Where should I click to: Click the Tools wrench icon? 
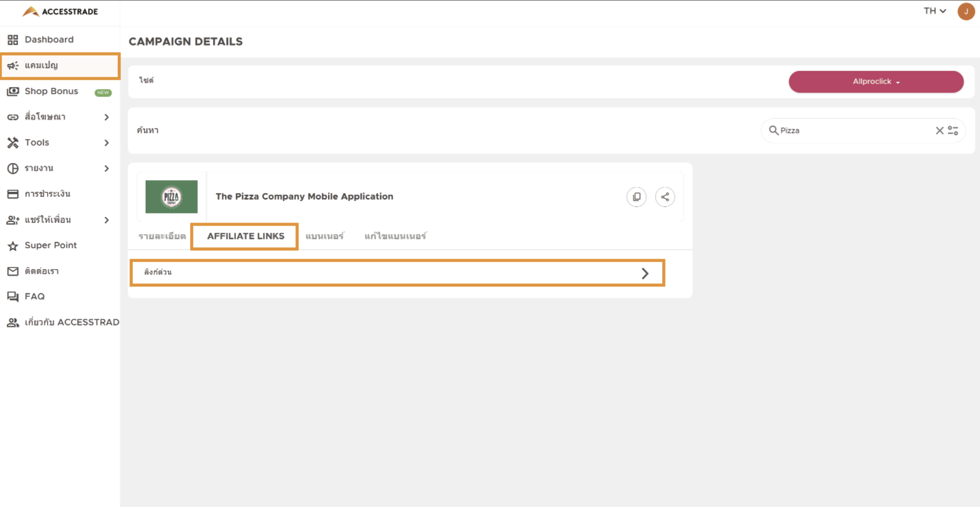coord(13,143)
